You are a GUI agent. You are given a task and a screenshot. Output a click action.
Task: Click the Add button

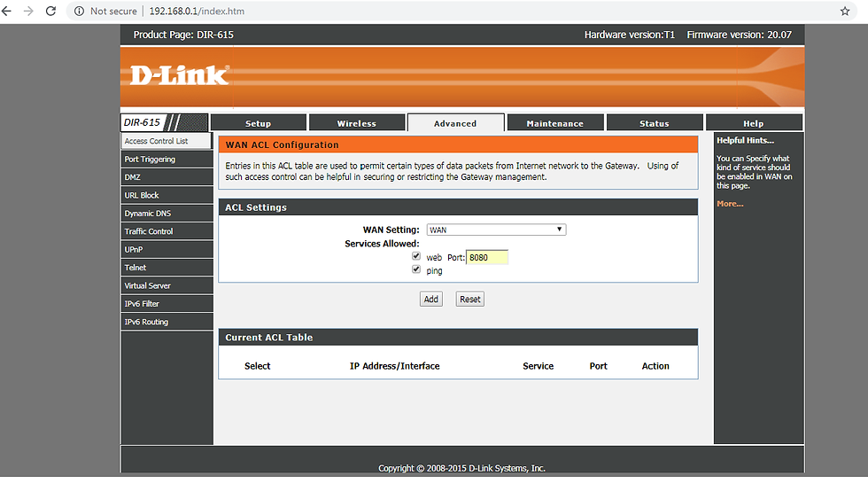[430, 300]
